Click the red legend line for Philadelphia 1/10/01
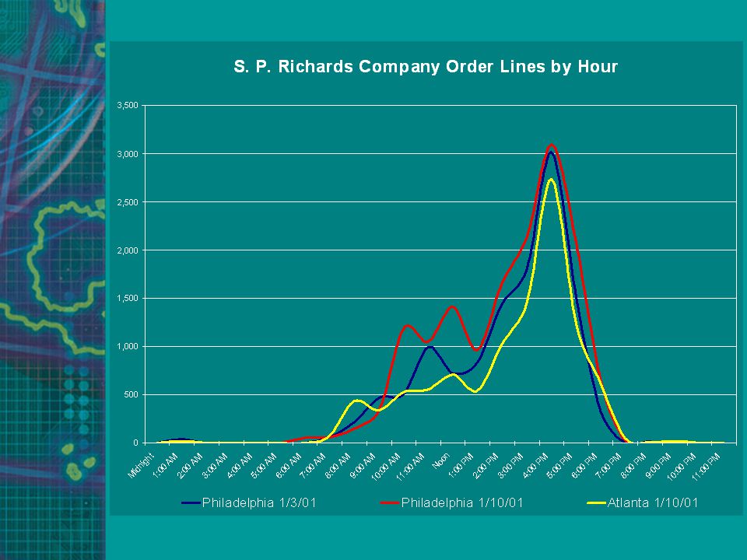This screenshot has width=747, height=560. click(390, 502)
